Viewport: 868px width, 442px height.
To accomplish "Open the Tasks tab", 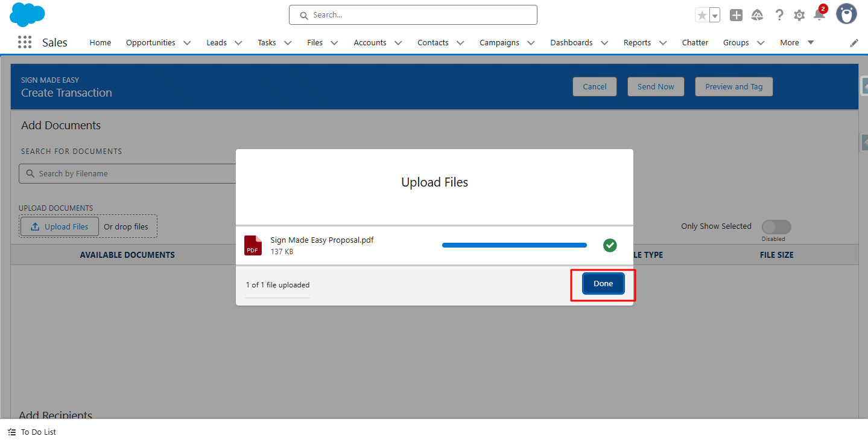I will 267,43.
